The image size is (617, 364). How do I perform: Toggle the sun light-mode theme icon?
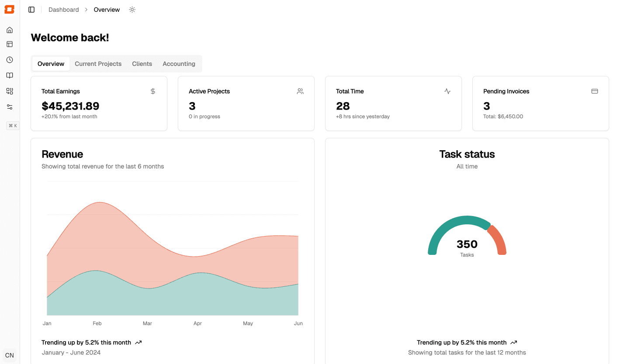132,10
